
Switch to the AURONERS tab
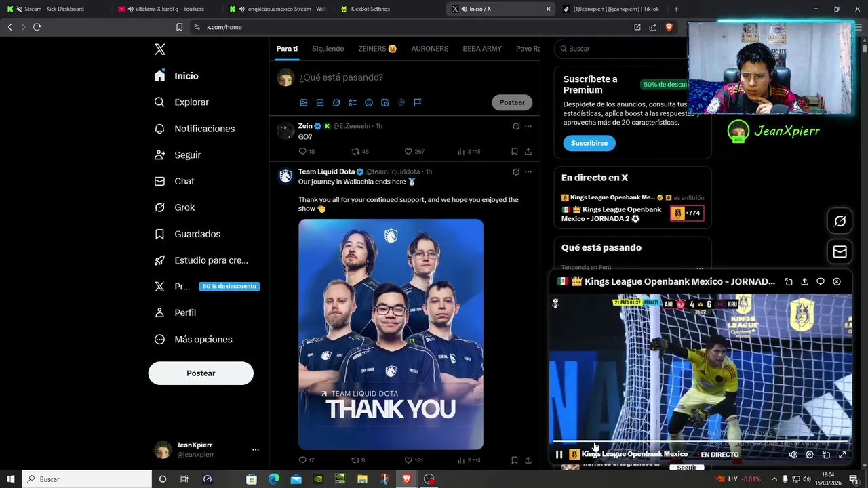pyautogui.click(x=430, y=49)
